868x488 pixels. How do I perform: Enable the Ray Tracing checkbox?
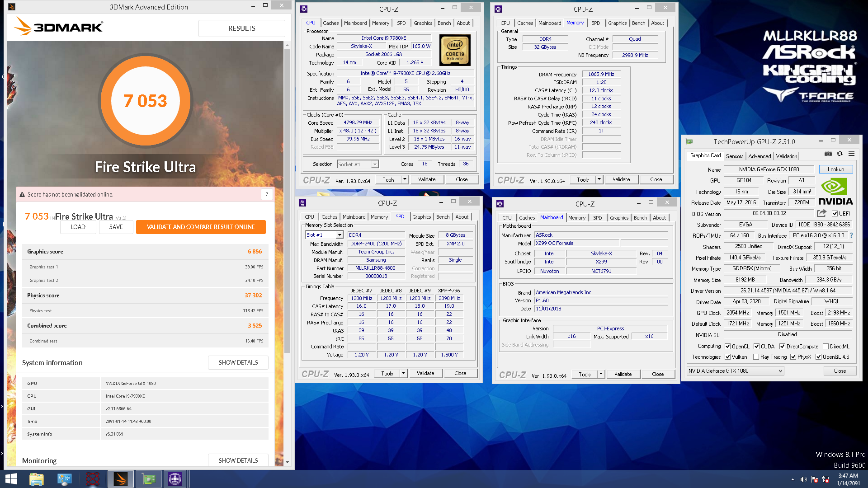click(756, 357)
